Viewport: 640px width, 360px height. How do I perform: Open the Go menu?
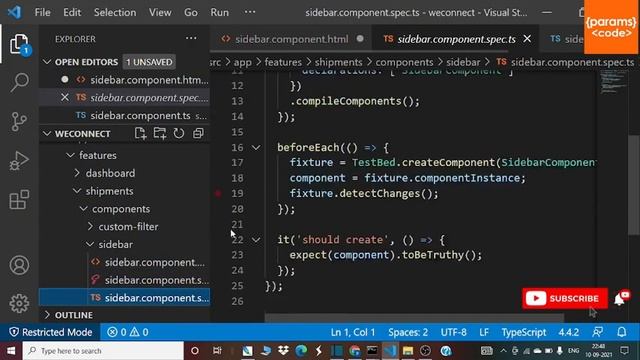coord(191,12)
